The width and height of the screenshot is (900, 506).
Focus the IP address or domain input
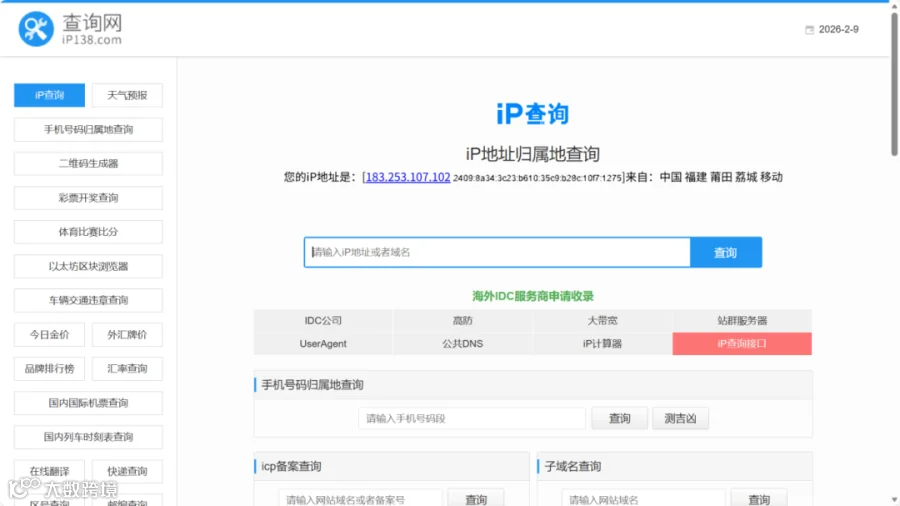tap(497, 252)
